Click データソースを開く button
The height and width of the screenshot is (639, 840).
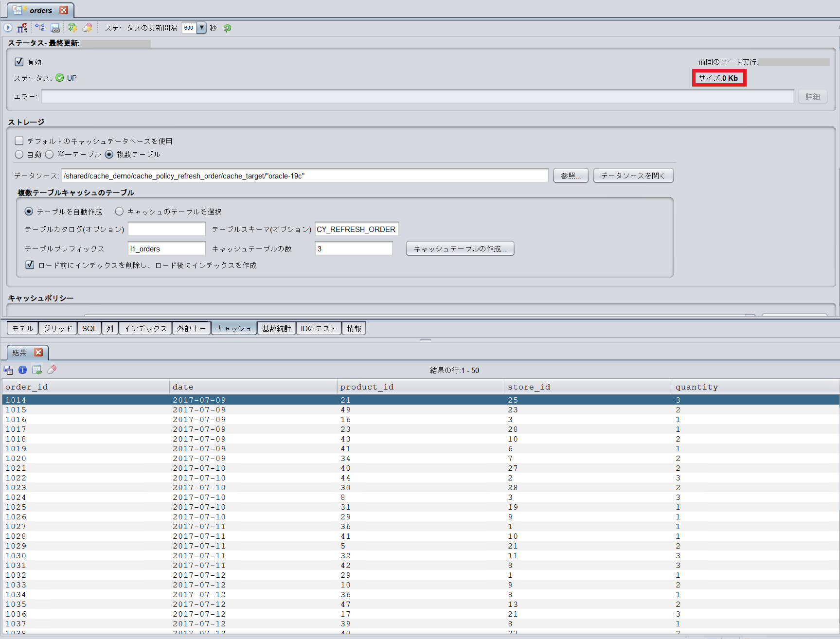point(633,176)
